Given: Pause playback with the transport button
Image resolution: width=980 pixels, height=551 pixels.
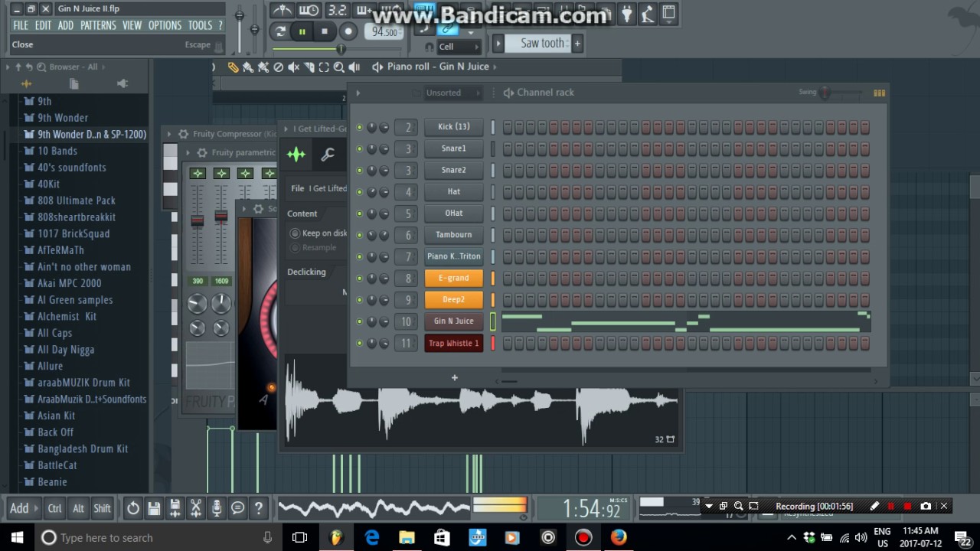Looking at the screenshot, I should pos(302,31).
